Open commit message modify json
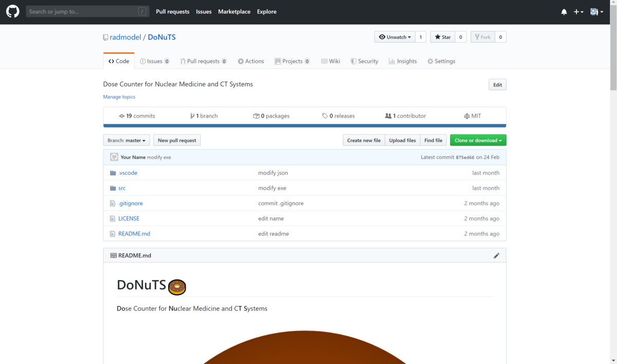 coord(273,173)
